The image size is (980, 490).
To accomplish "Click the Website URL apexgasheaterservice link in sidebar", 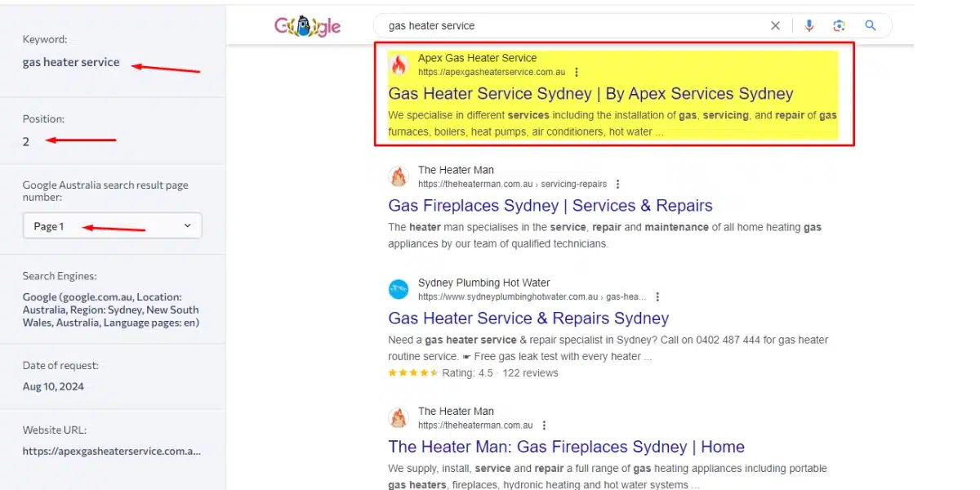I will coord(111,451).
